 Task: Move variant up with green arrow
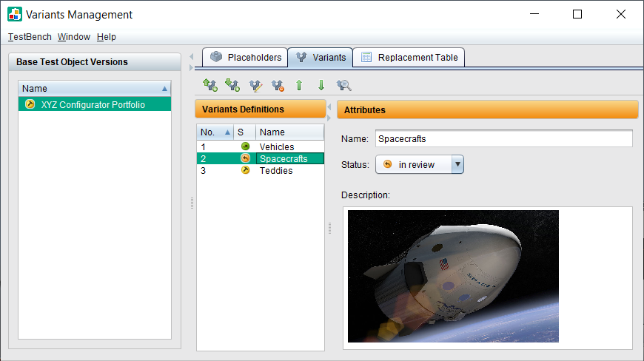[299, 86]
